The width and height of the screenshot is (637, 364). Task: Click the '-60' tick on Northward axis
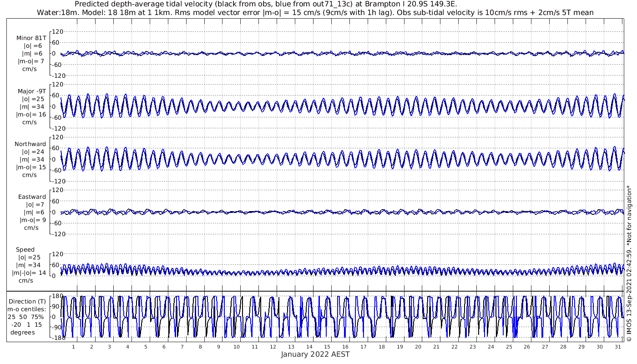58,170
